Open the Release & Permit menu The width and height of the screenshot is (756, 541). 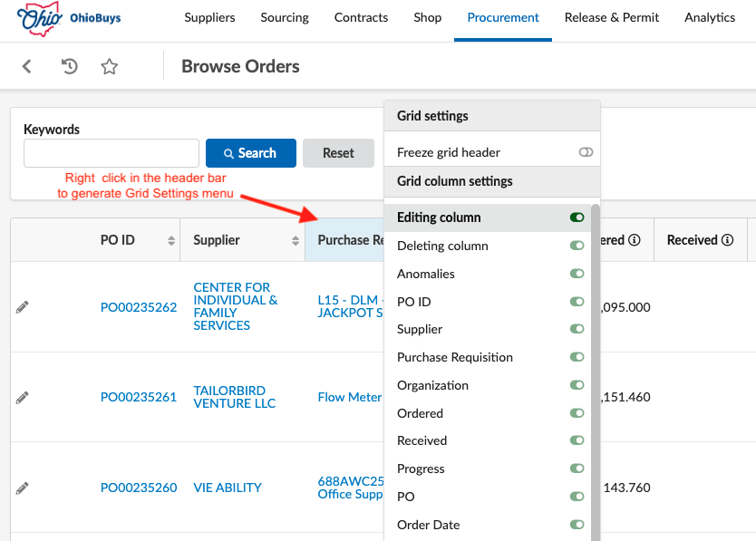pyautogui.click(x=611, y=18)
